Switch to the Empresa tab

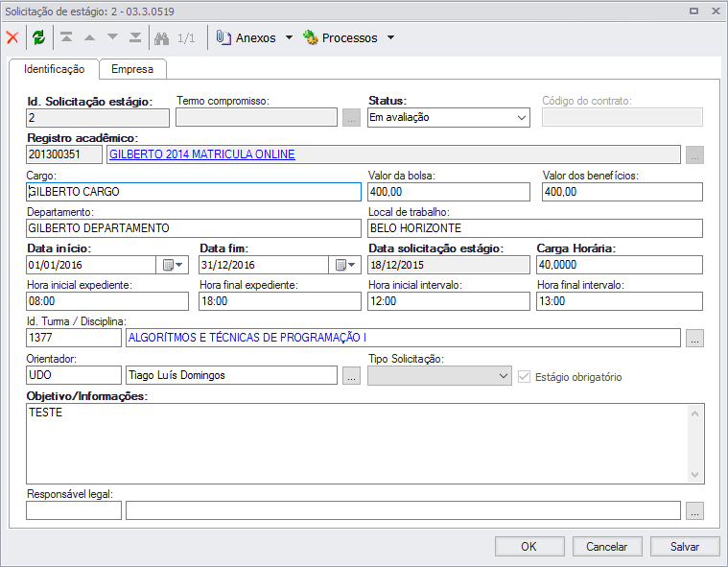(x=132, y=69)
